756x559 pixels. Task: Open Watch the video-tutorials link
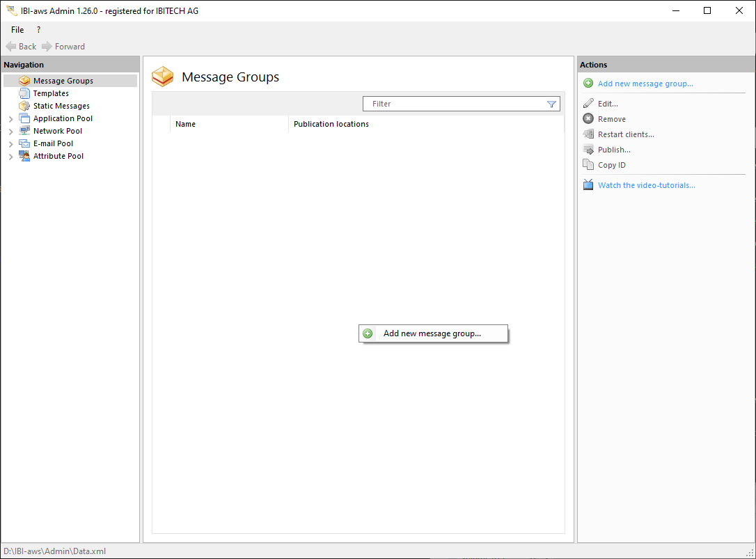(x=646, y=185)
